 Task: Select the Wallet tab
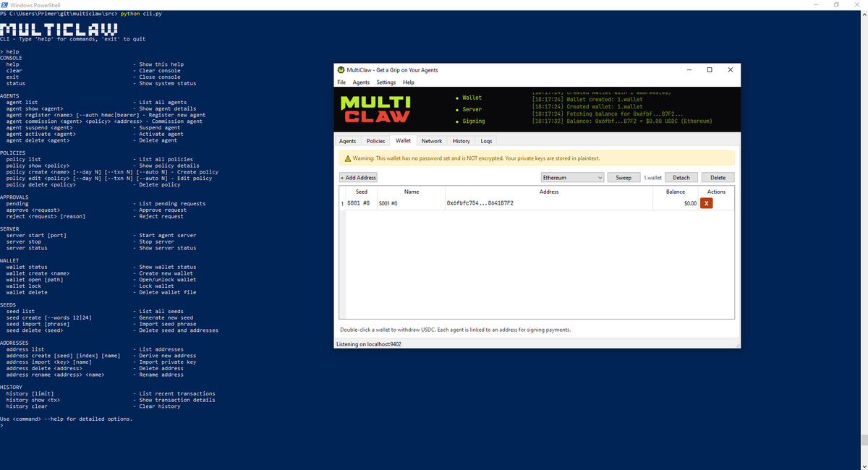point(403,140)
